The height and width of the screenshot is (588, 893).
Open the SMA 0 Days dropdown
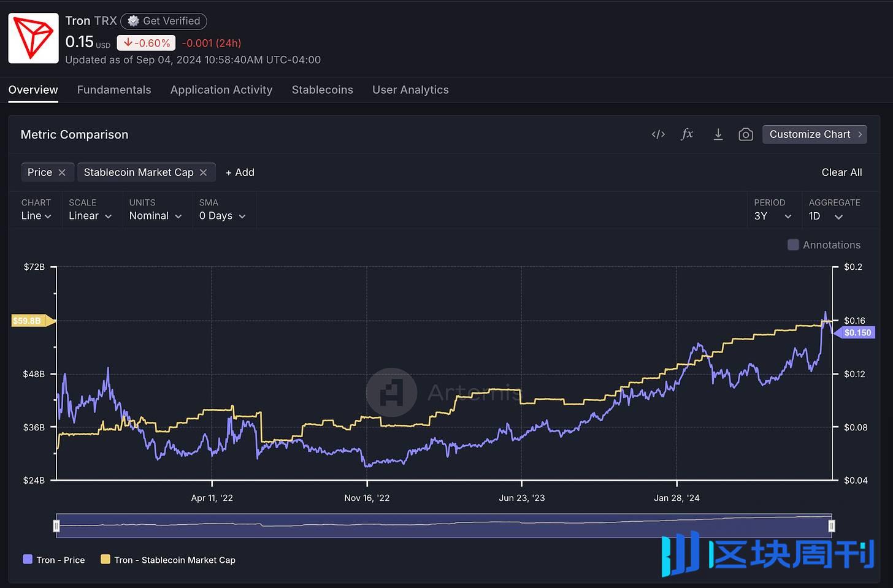(223, 216)
